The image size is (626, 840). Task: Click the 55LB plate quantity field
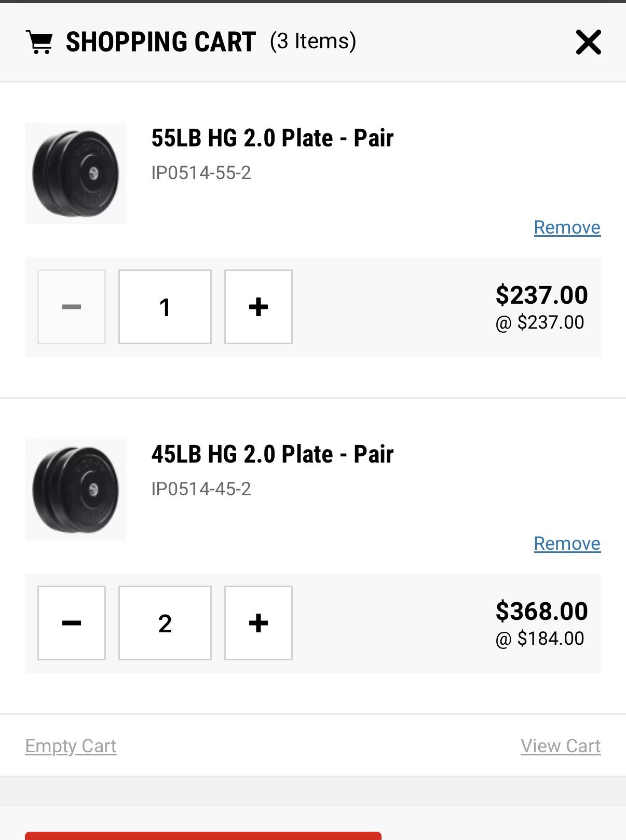tap(165, 307)
